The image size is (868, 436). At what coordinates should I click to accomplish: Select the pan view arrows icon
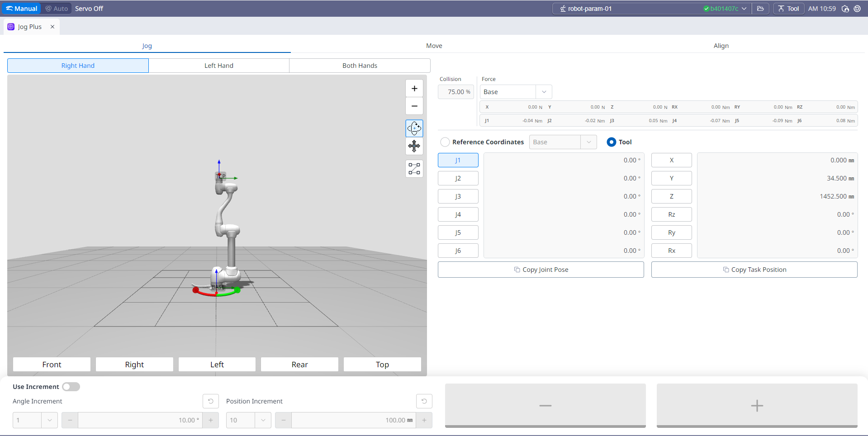pyautogui.click(x=414, y=146)
